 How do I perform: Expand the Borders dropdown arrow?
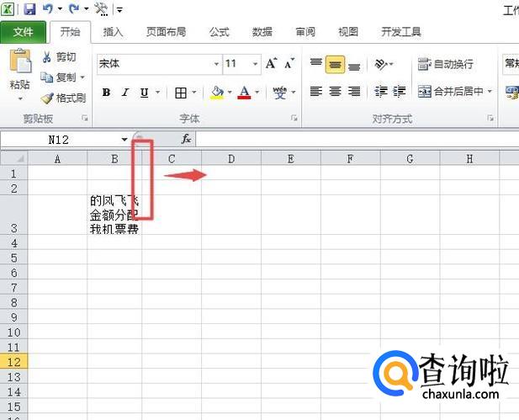[x=194, y=93]
